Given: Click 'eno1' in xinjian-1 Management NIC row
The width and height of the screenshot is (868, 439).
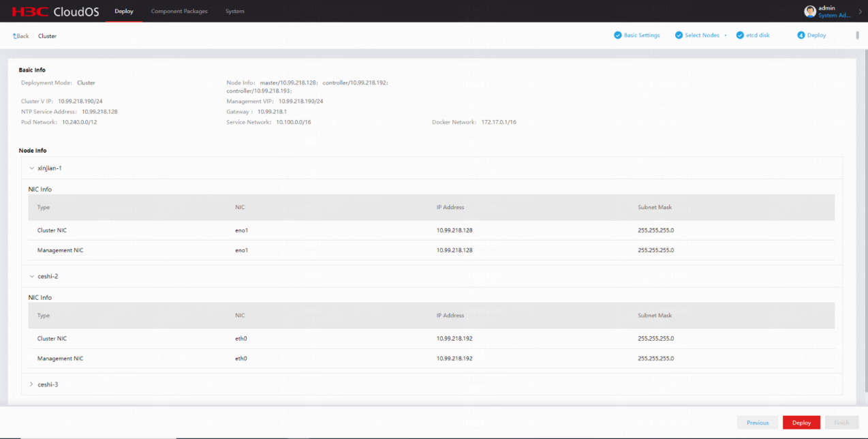Looking at the screenshot, I should 242,250.
